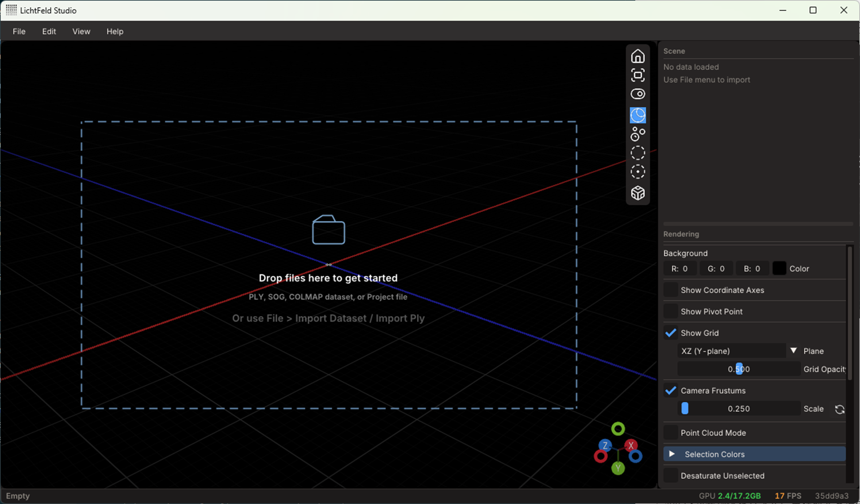Click the three-circles point cloud icon

tap(638, 134)
